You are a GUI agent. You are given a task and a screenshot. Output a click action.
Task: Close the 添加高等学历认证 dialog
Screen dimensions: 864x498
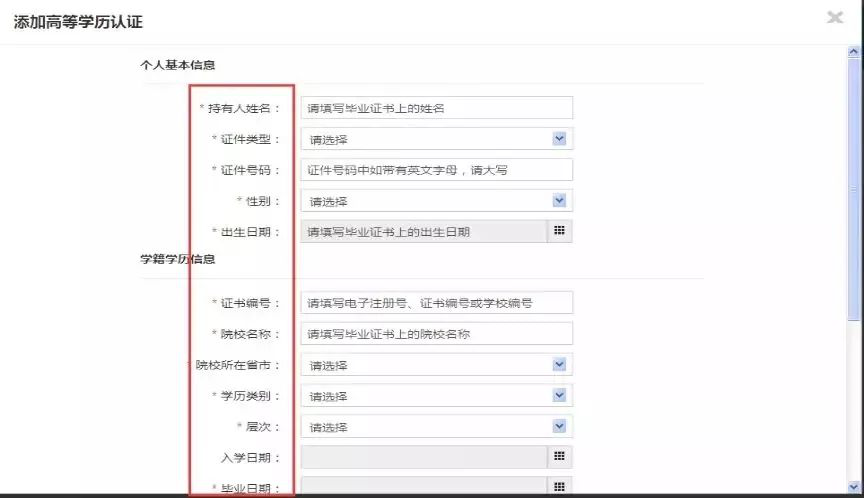835,17
